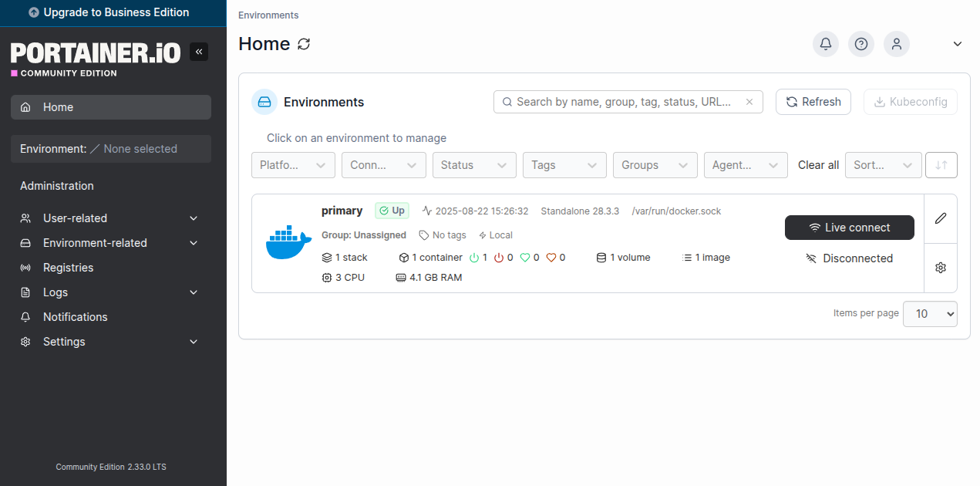This screenshot has height=486, width=980.
Task: Open the Status filter dropdown
Action: [474, 165]
